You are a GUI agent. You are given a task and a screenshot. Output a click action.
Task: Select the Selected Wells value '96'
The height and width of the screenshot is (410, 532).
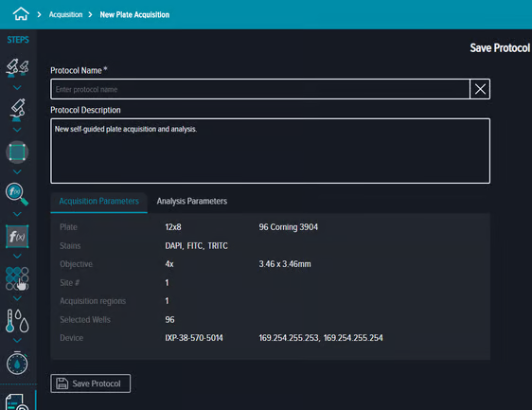pyautogui.click(x=169, y=320)
